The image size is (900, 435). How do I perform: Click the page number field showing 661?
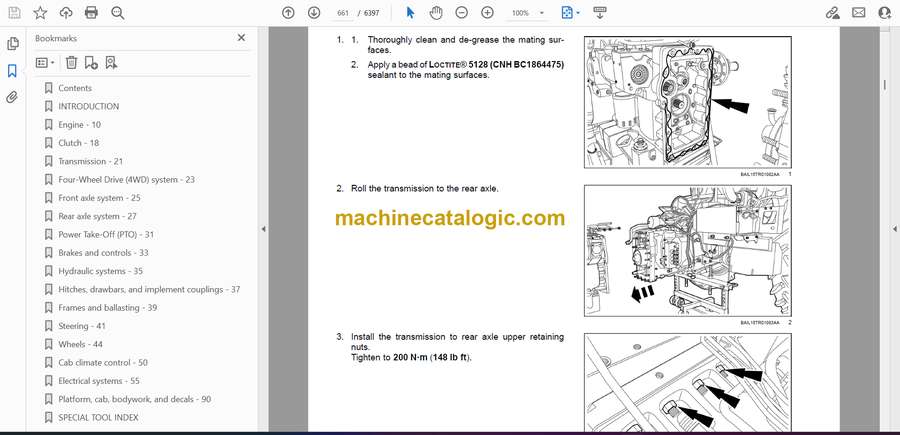(x=343, y=13)
